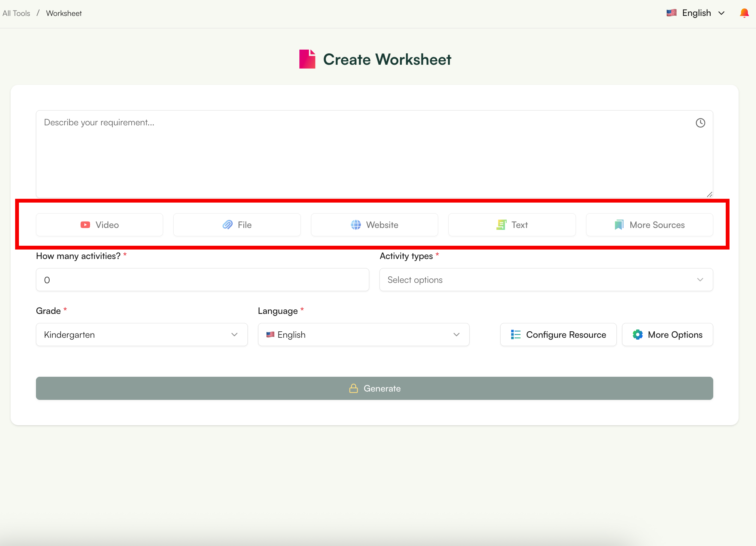Navigate to All Tools breadcrumb

point(16,13)
